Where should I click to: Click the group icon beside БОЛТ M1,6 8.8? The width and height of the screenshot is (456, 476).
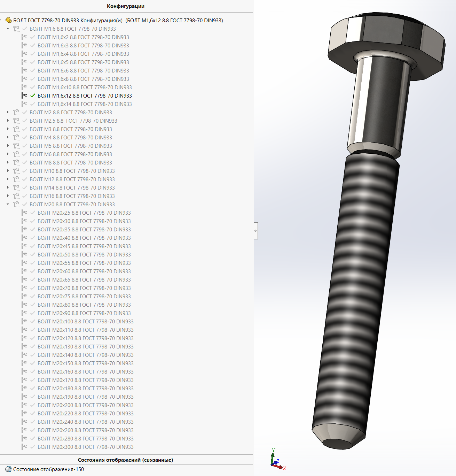pos(16,29)
